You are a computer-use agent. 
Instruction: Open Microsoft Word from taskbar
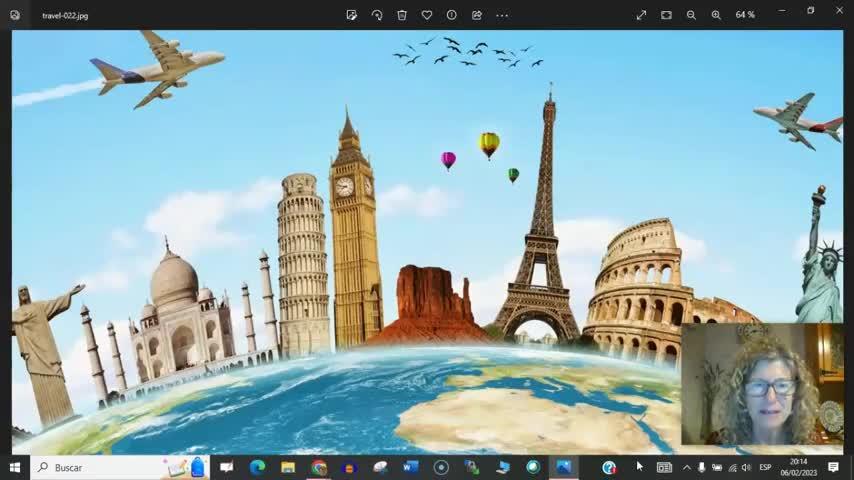coord(411,467)
